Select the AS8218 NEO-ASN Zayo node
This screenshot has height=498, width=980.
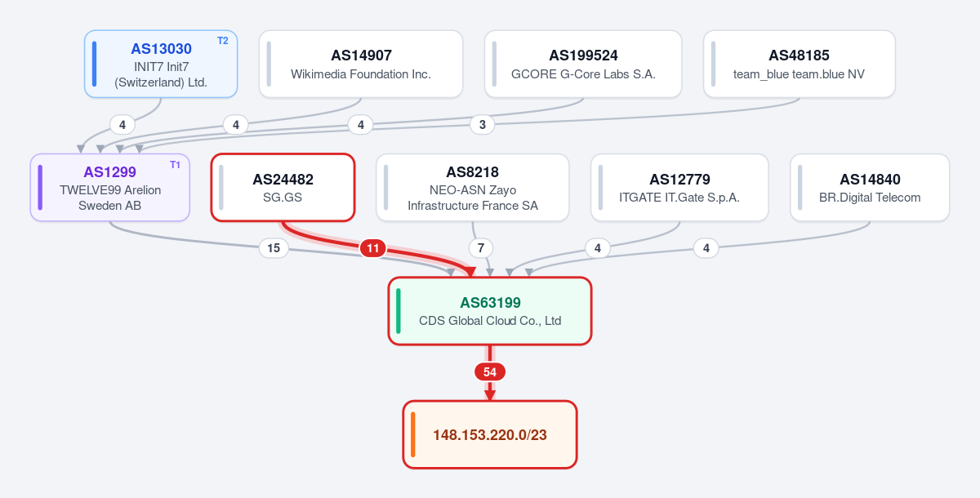472,187
